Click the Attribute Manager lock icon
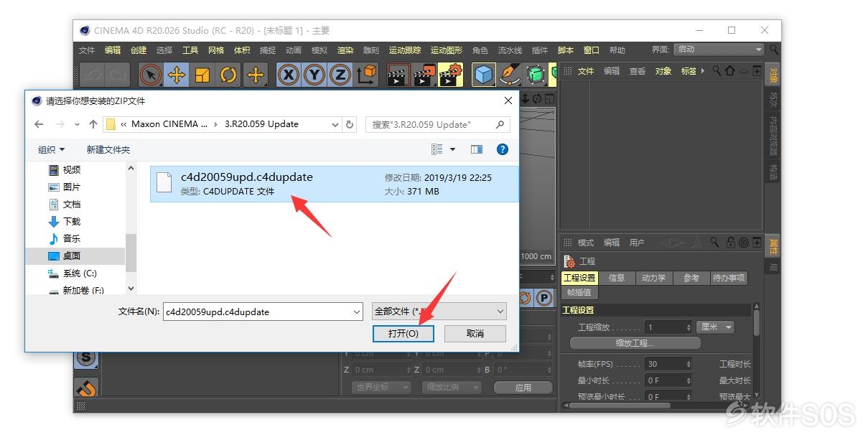Image resolution: width=868 pixels, height=435 pixels. pyautogui.click(x=731, y=243)
